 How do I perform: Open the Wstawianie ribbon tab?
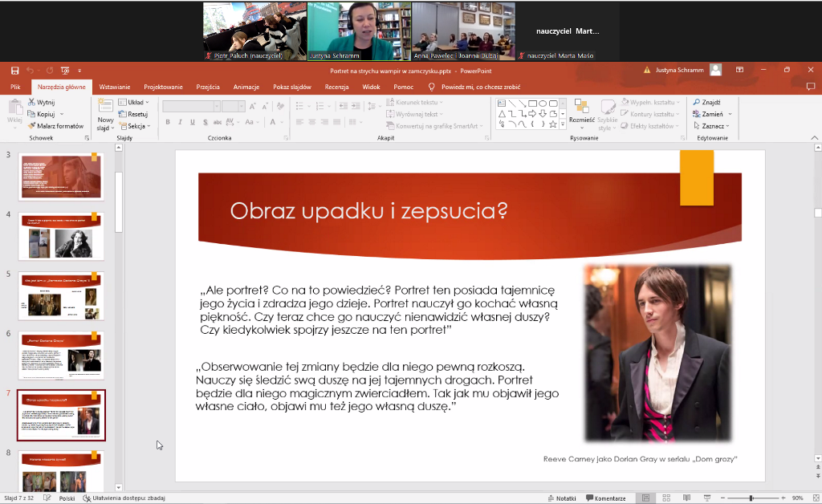pyautogui.click(x=115, y=87)
